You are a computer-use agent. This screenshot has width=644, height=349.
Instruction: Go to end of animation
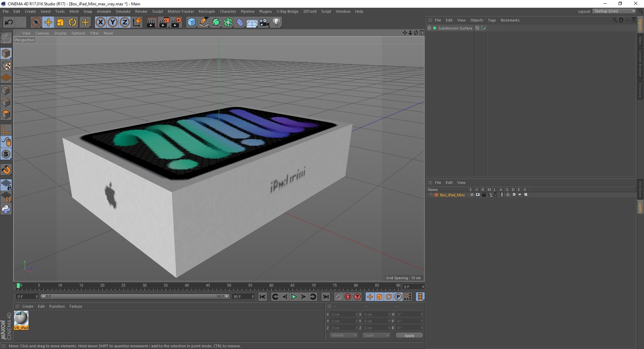tap(325, 297)
